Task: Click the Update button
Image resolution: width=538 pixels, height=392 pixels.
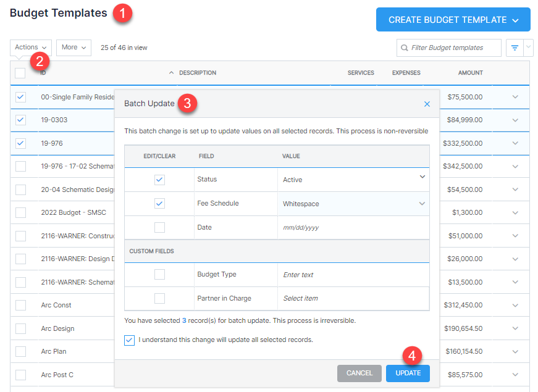Action: click(x=408, y=373)
